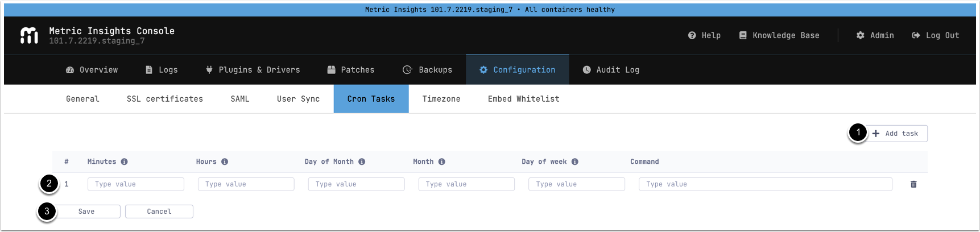Viewport: 980px width, 232px height.
Task: Click info icon next to Minutes
Action: click(x=124, y=161)
